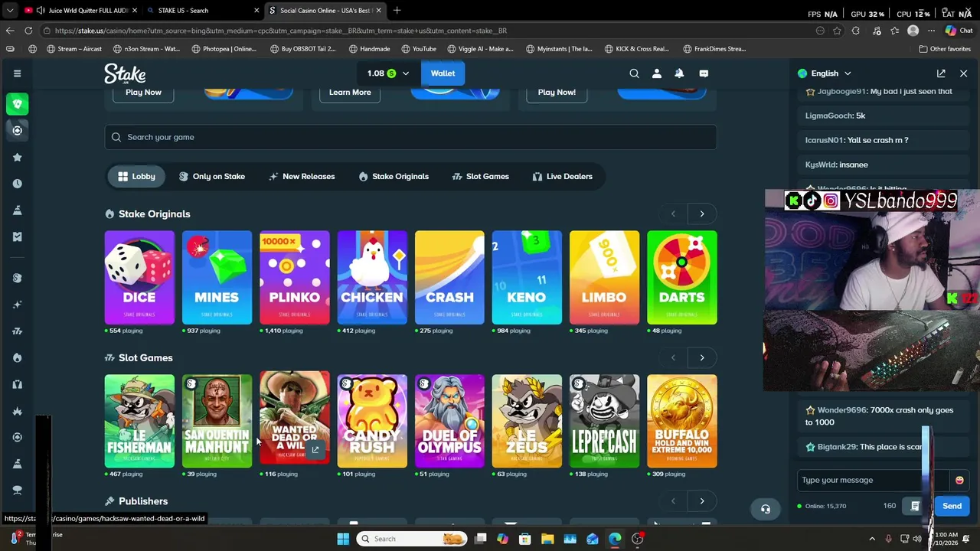Click the Wallet button
Viewport: 980px width, 551px height.
tap(443, 73)
